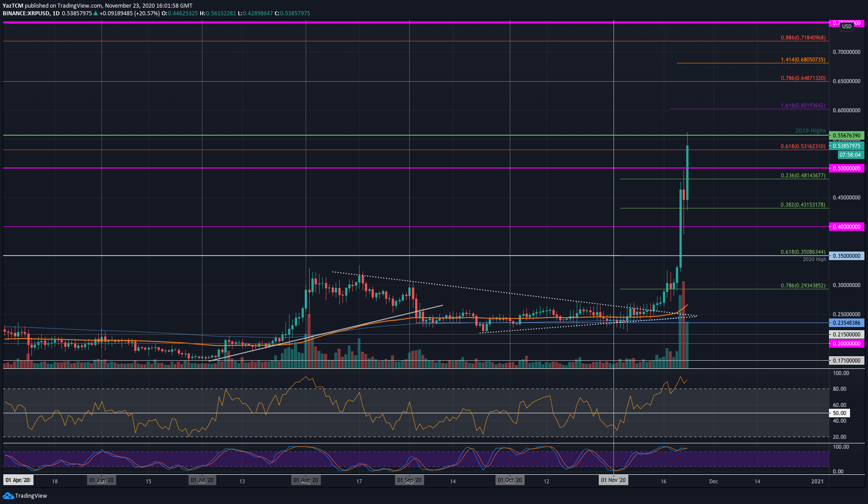Image resolution: width=868 pixels, height=504 pixels.
Task: Select the 0.618(0.53162310) Fibonacci label
Action: (803, 146)
